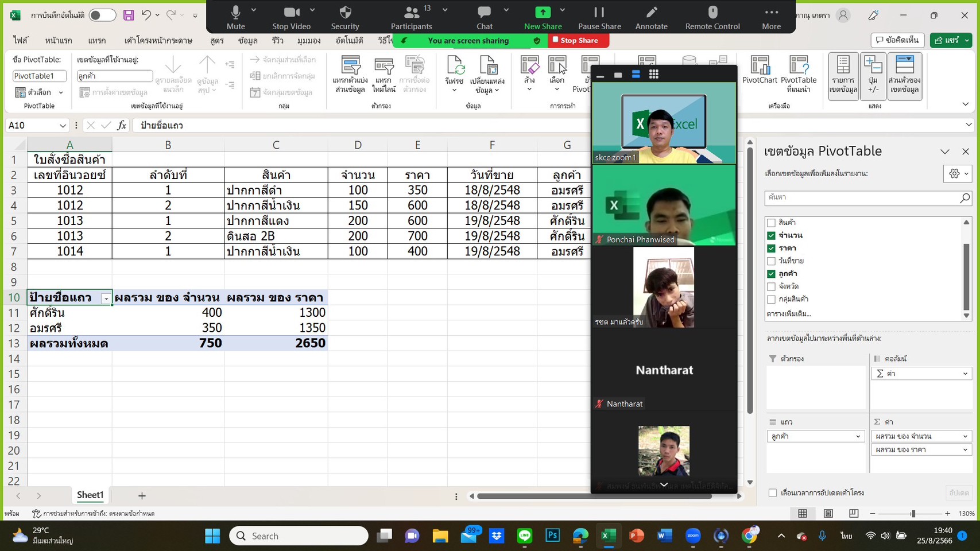Open the Zoom Participants panel

[411, 17]
